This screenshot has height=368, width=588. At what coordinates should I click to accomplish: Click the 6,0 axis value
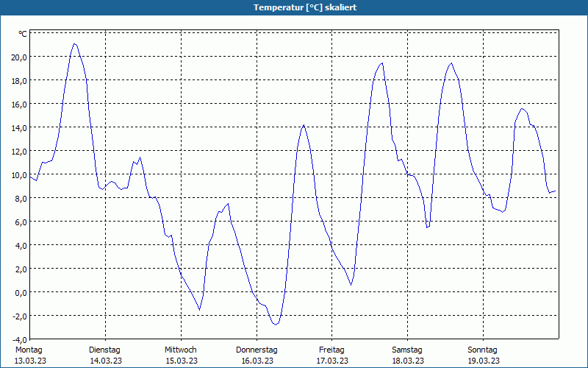click(x=21, y=222)
